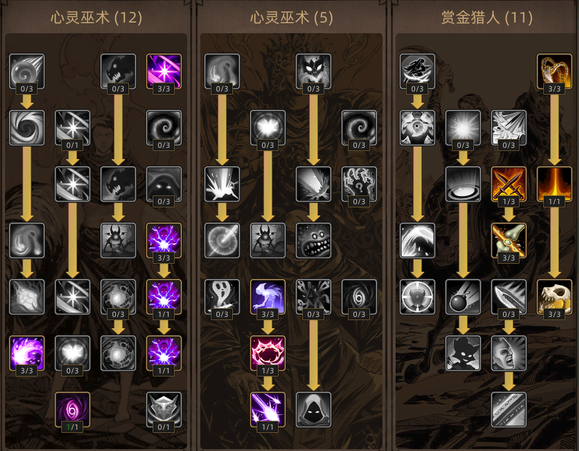Select the bone and blade 3/3 talent
The width and height of the screenshot is (579, 451).
[x=508, y=240]
